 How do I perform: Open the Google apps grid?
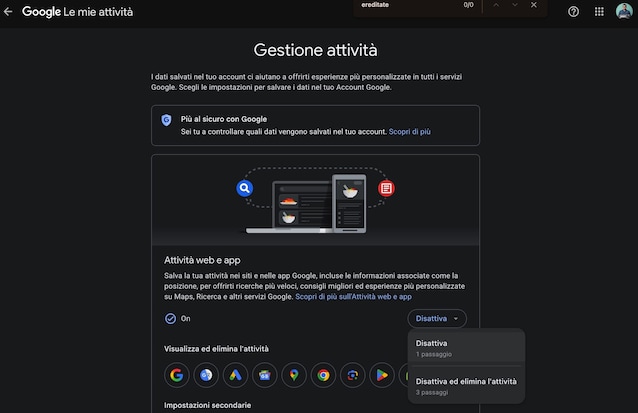tap(599, 12)
